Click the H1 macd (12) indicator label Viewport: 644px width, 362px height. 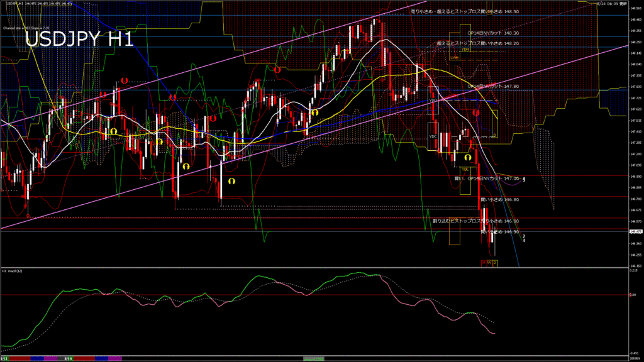[x=13, y=271]
